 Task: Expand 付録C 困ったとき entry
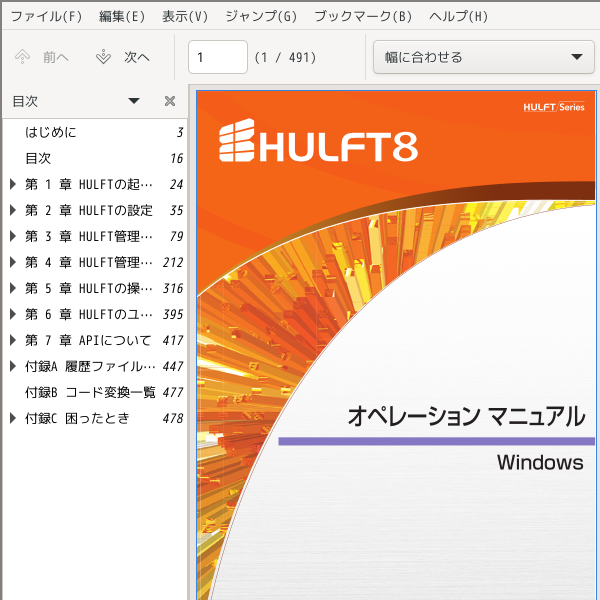13,418
